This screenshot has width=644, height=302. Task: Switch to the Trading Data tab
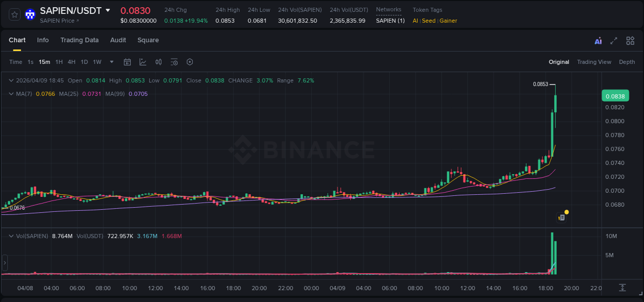pyautogui.click(x=79, y=40)
